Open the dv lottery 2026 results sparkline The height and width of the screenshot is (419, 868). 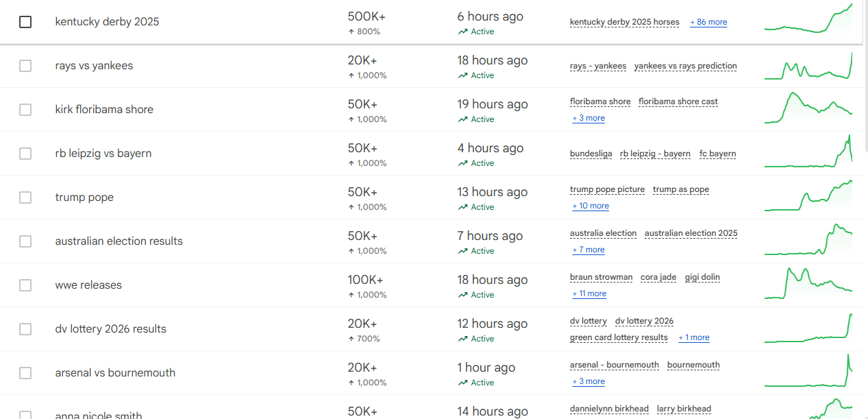click(808, 328)
